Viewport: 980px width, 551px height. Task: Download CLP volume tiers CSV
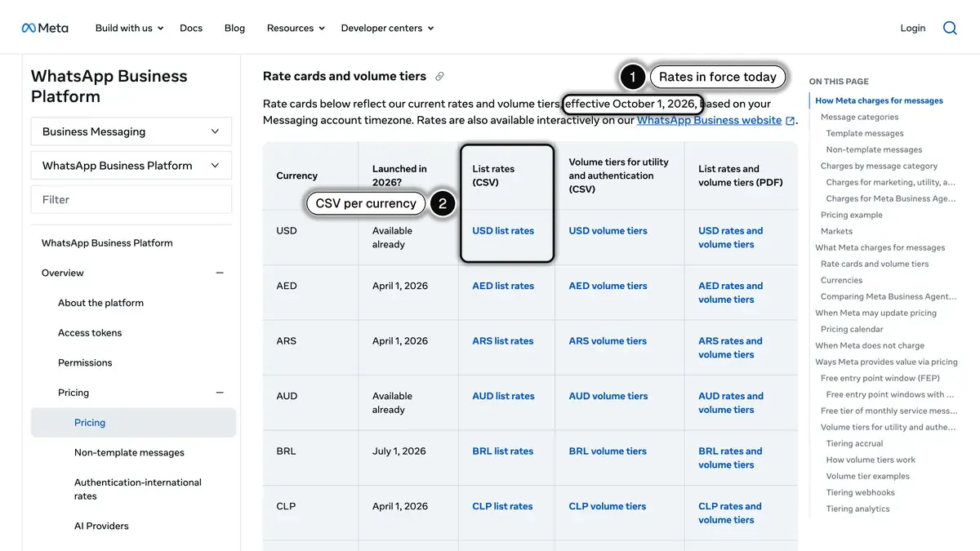tap(608, 506)
